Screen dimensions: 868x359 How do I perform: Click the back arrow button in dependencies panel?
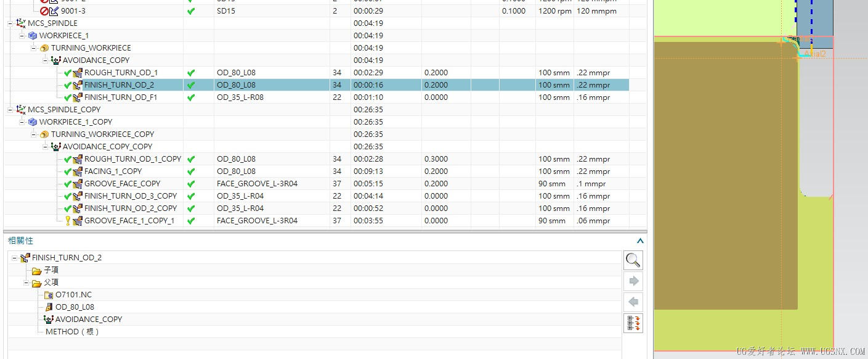coord(633,302)
